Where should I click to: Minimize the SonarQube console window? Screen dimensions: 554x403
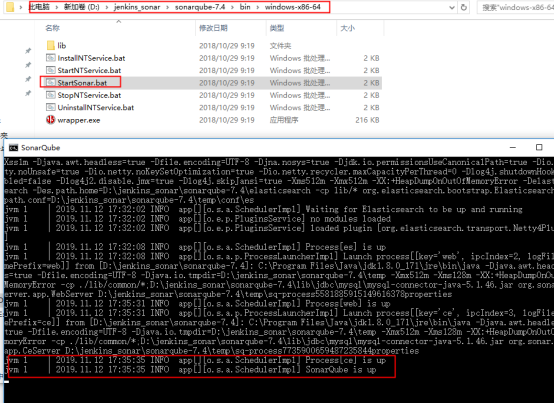[513, 147]
